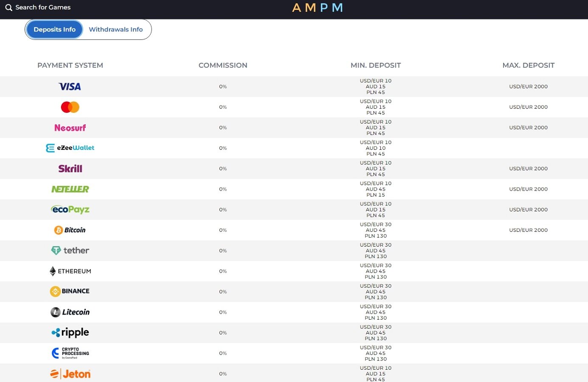Click USD/EUR 2000 in the VISA row

529,87
